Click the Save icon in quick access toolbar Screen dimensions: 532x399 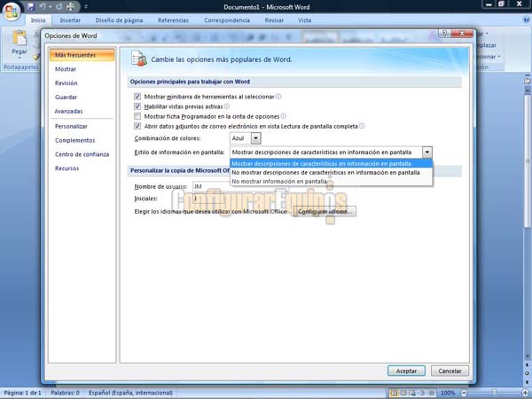[x=31, y=6]
